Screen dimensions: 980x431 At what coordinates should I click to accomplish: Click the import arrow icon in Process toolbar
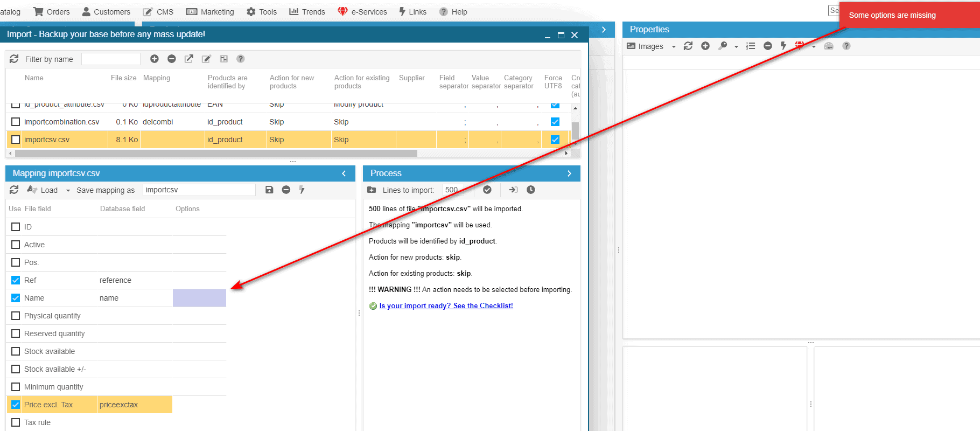pyautogui.click(x=513, y=190)
